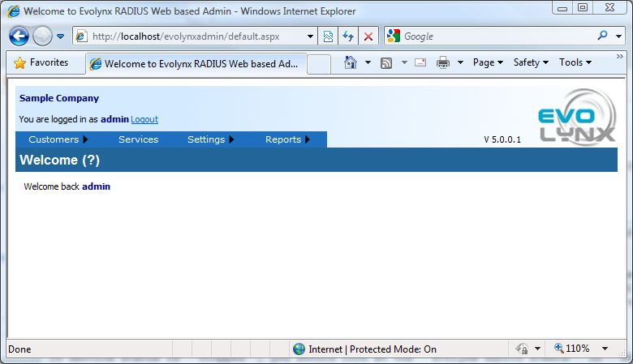Expand the address bar URL dropdown
This screenshot has height=364, width=633.
pos(311,36)
